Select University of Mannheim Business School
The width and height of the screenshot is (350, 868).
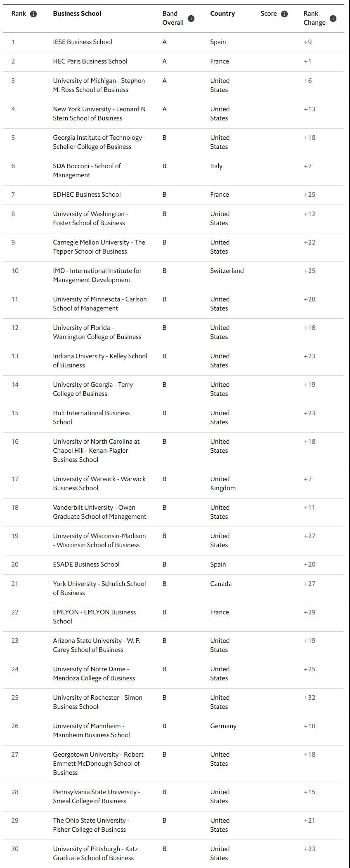[91, 731]
